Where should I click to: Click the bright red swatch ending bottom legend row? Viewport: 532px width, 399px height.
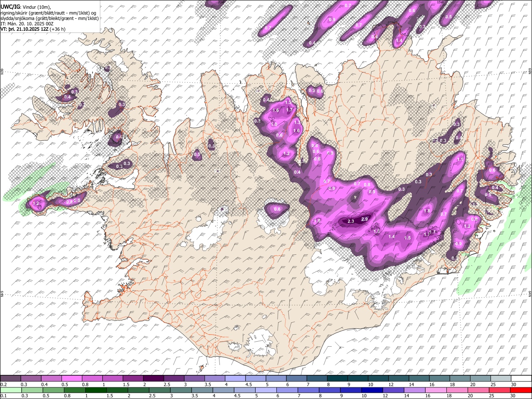521,390
